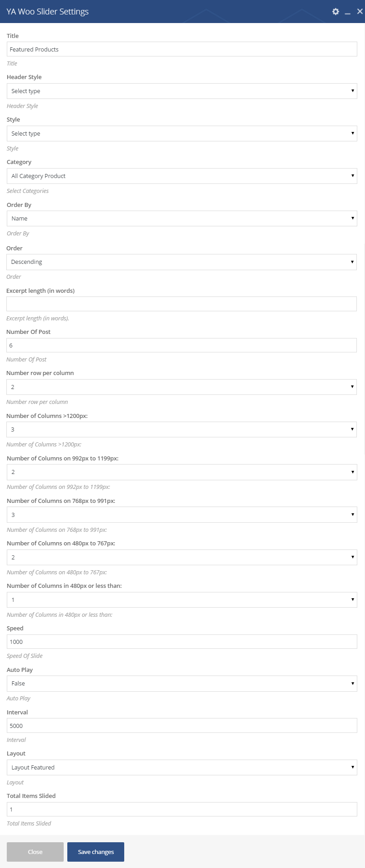Viewport: 365px width, 868px height.
Task: Close the settings dialog with X icon
Action: [360, 11]
